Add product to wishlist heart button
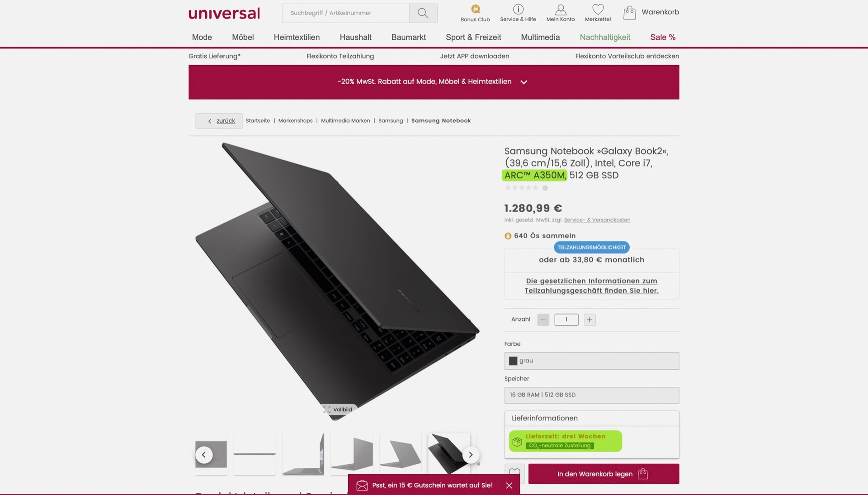Image resolution: width=868 pixels, height=495 pixels. pyautogui.click(x=514, y=473)
